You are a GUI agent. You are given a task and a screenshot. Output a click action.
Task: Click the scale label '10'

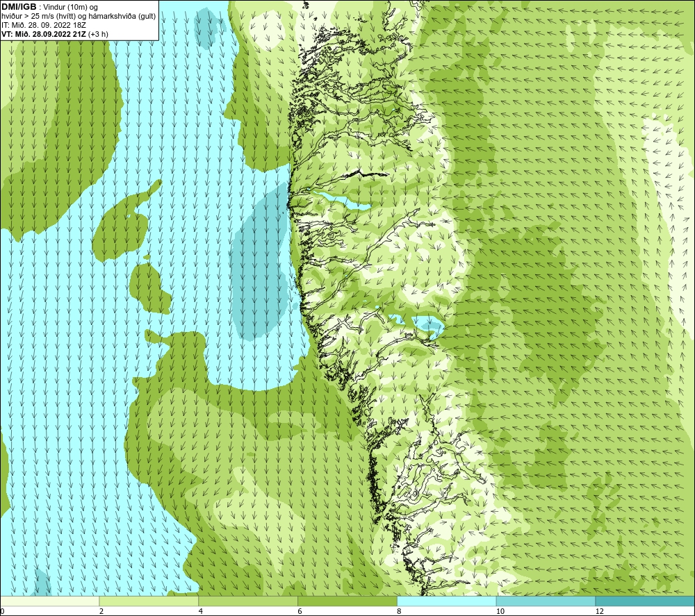500,611
